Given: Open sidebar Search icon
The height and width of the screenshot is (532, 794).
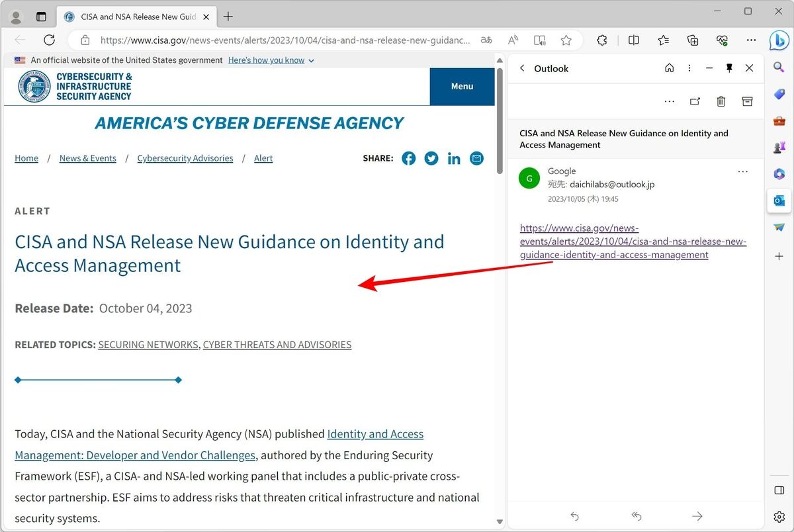Looking at the screenshot, I should point(779,67).
